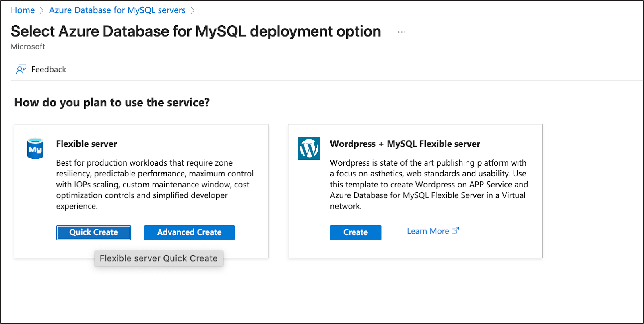Click the Wordpress template description paragraph
This screenshot has width=644, height=324.
tap(429, 185)
